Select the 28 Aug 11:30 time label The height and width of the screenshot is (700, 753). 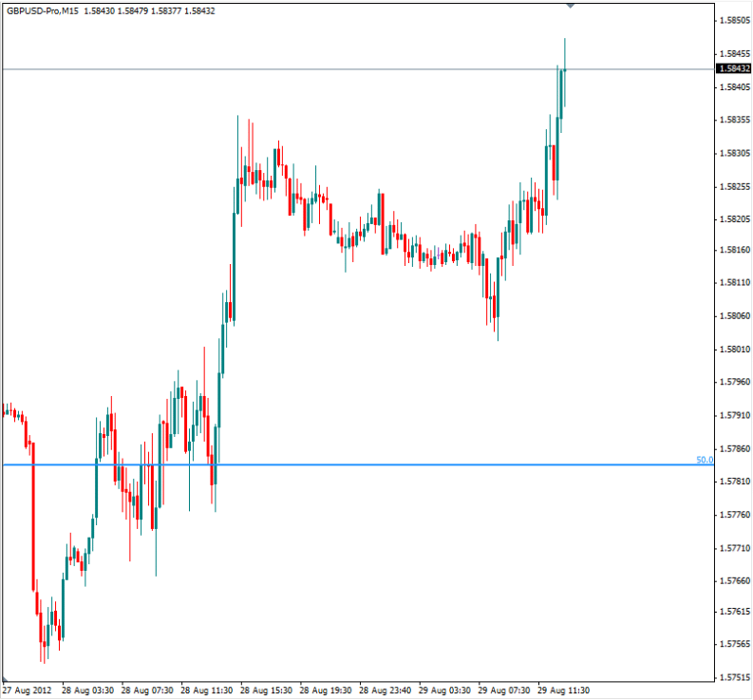point(208,691)
